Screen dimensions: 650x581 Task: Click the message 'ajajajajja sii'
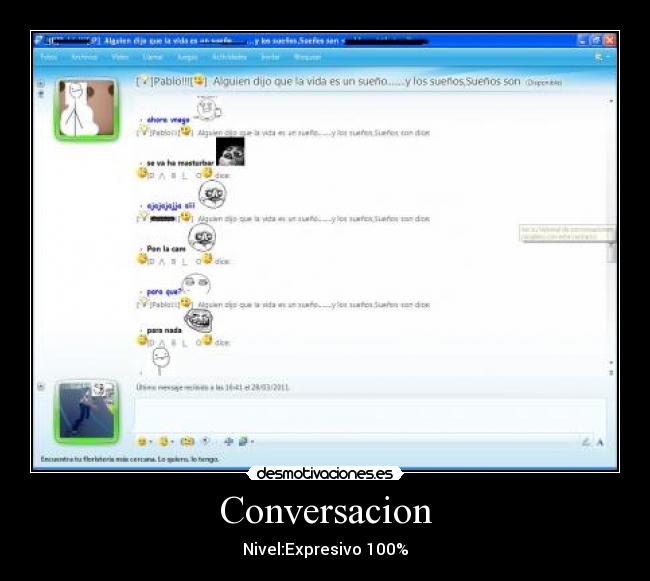click(x=171, y=206)
